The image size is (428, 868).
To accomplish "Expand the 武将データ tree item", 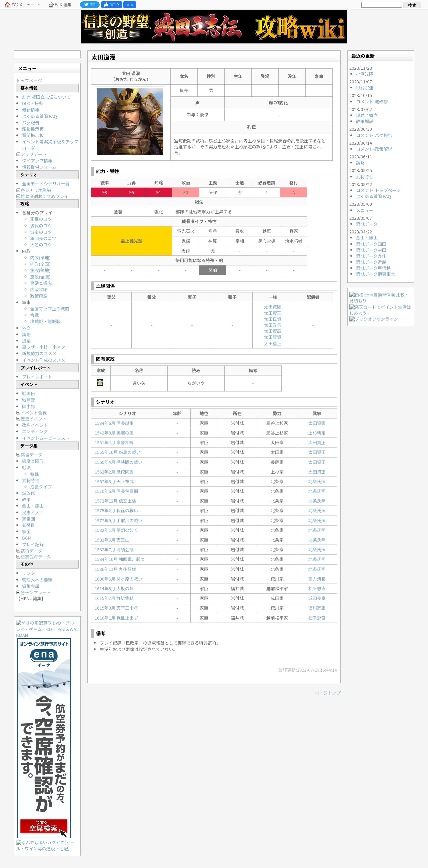I will (18, 551).
